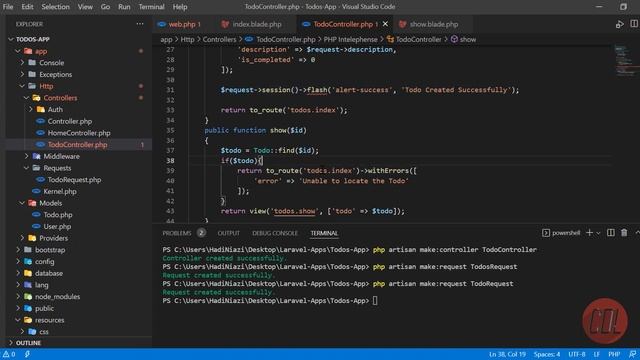Open Todo.php model file
Image resolution: width=640 pixels, height=360 pixels.
[58, 215]
